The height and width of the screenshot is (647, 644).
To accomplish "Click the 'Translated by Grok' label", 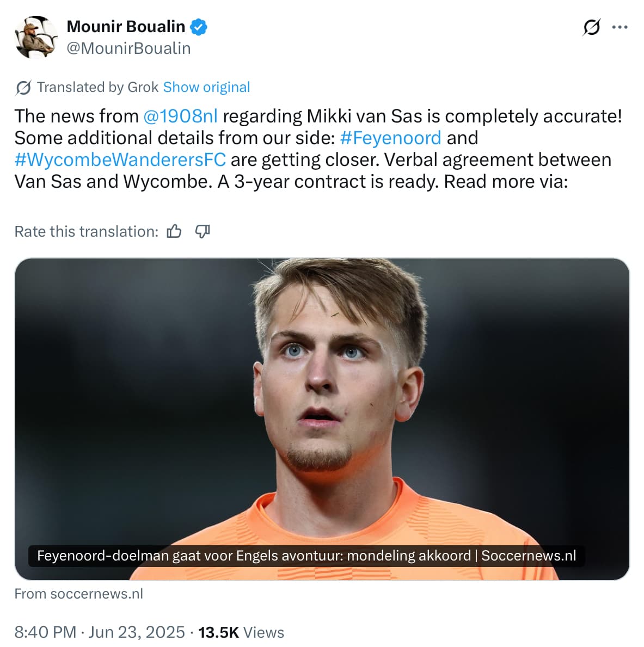I will [97, 87].
